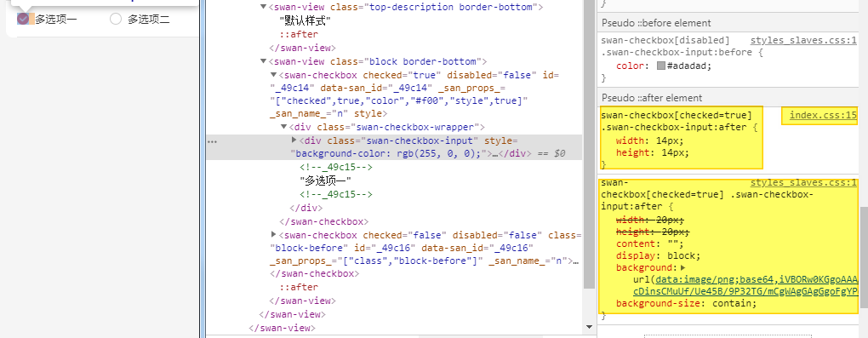Image resolution: width=868 pixels, height=338 pixels.
Task: Open the index.css:15 source link
Action: [823, 115]
